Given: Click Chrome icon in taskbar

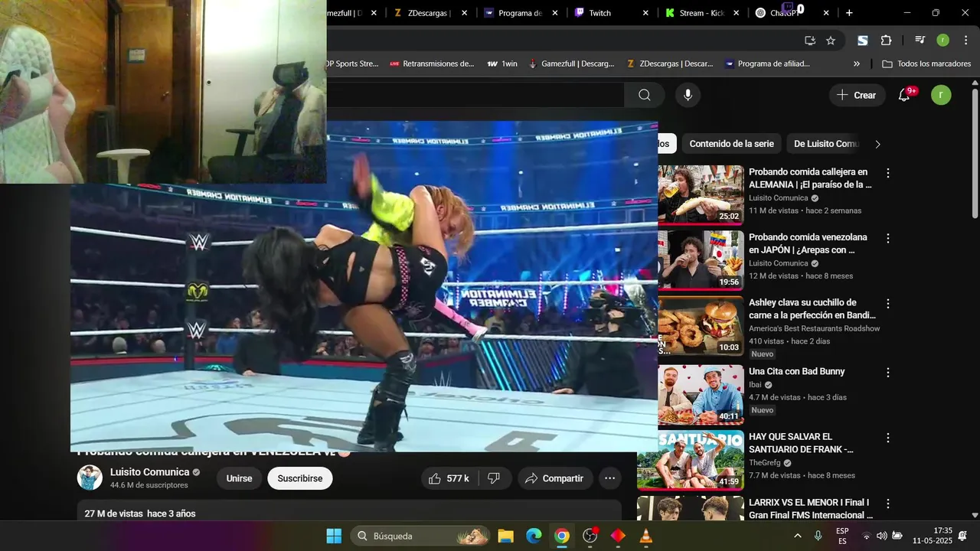Looking at the screenshot, I should click(562, 536).
